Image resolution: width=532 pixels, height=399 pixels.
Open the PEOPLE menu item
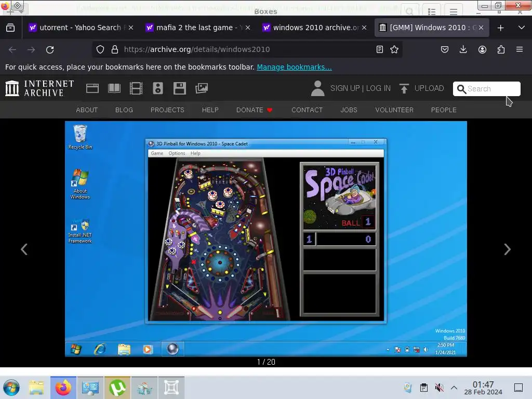pyautogui.click(x=444, y=110)
